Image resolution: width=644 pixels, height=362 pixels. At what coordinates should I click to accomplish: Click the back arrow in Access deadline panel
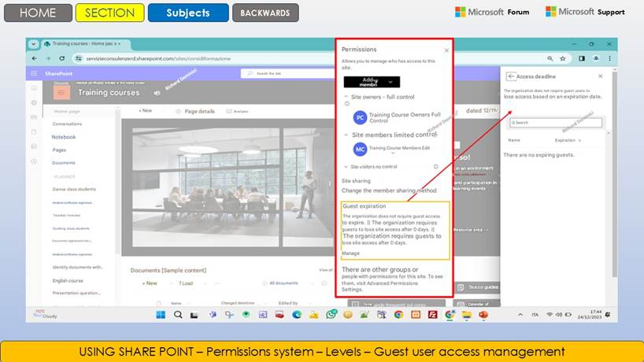[509, 76]
